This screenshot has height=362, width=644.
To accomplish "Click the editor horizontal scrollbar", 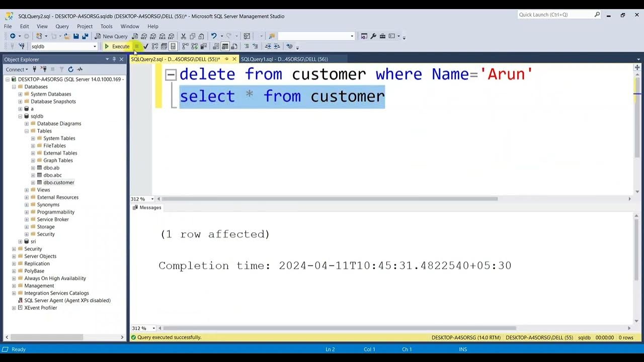I will pyautogui.click(x=330, y=199).
